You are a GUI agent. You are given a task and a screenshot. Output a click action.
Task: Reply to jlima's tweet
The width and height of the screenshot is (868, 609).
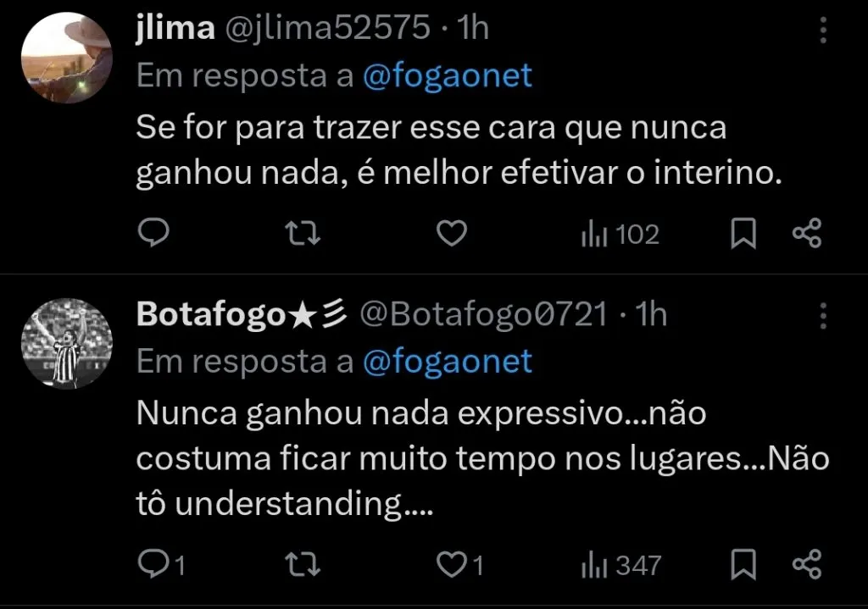pos(154,233)
